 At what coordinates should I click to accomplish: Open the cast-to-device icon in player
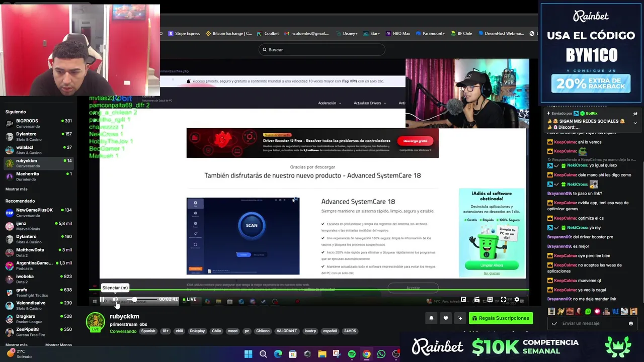(x=476, y=300)
